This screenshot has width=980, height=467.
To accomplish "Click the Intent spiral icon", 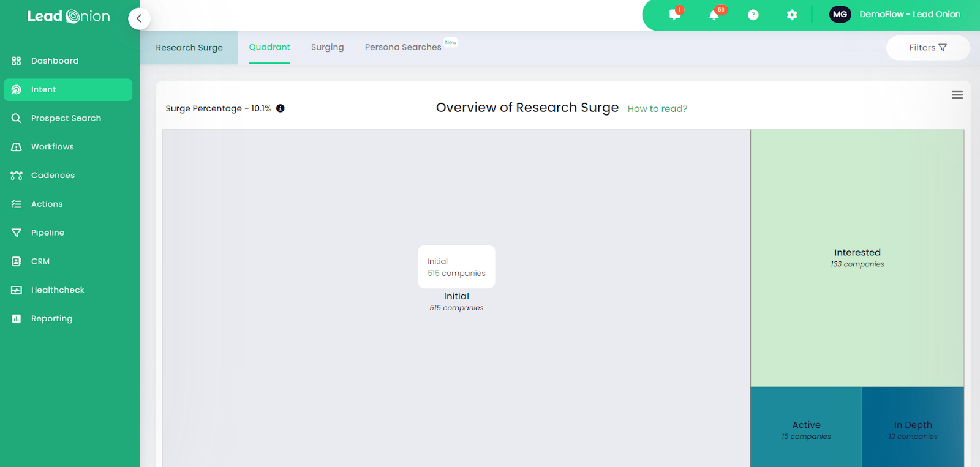I will (x=17, y=90).
